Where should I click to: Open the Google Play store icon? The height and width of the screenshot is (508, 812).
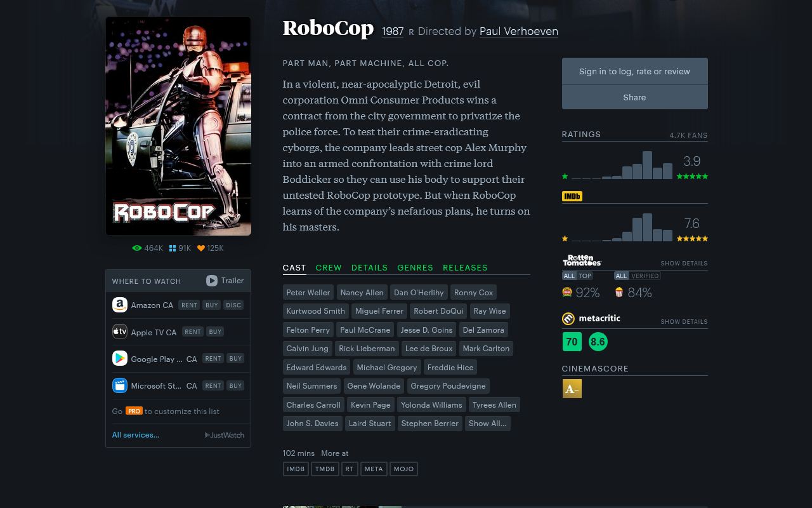[120, 358]
